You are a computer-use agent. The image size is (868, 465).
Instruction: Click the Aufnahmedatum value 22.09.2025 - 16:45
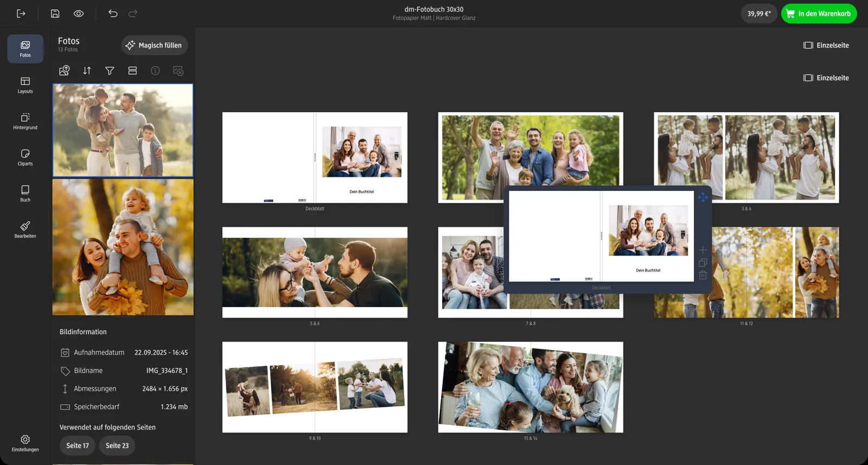coord(161,353)
